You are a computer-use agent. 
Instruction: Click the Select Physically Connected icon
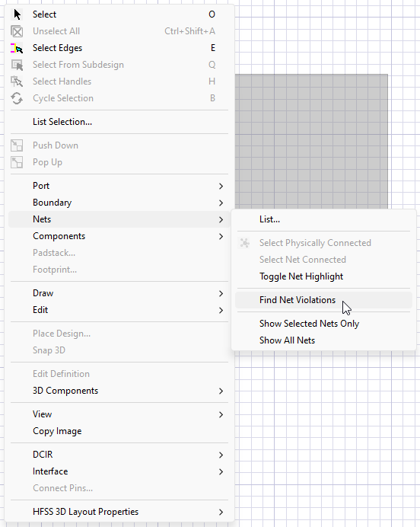click(245, 243)
